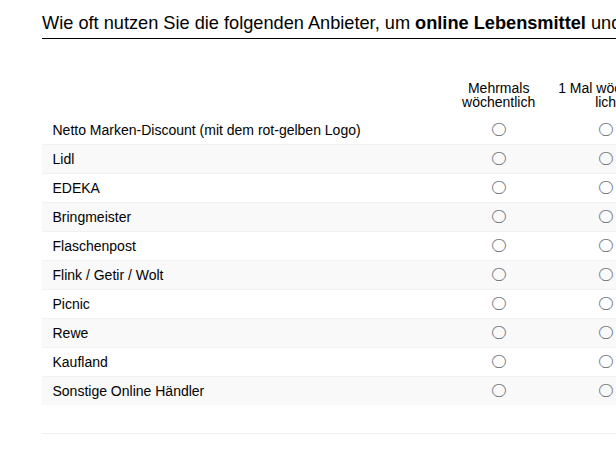The width and height of the screenshot is (616, 453).
Task: Select 'Mehrmals wöchentlich' for Lidl
Action: coord(499,159)
